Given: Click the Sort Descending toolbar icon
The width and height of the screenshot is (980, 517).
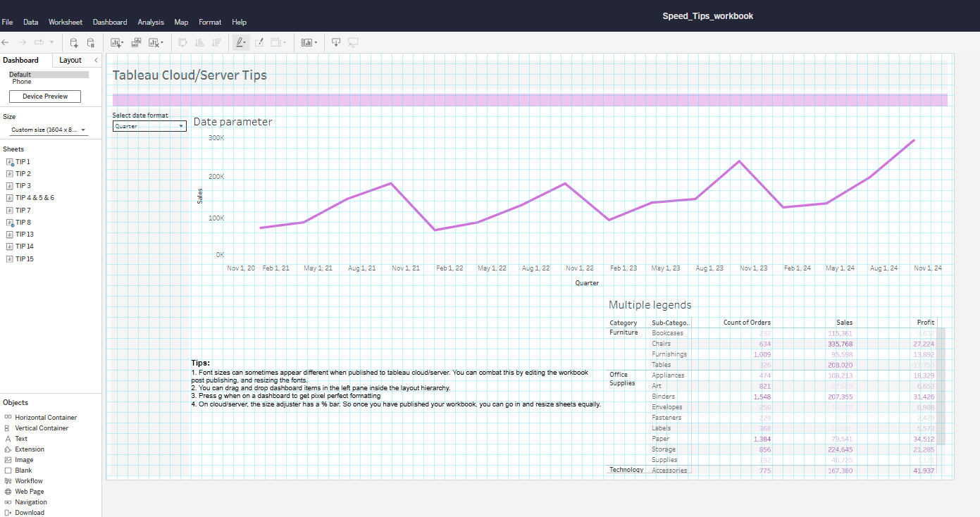Looking at the screenshot, I should pyautogui.click(x=216, y=42).
